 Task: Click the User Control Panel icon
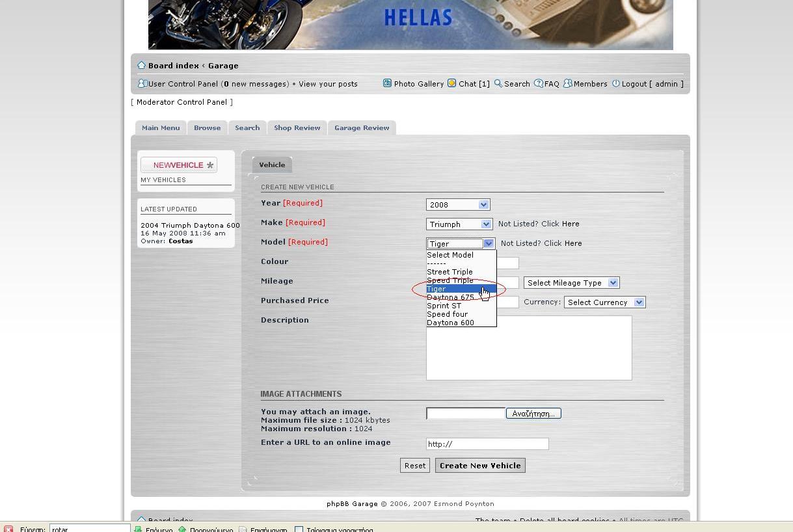point(142,84)
